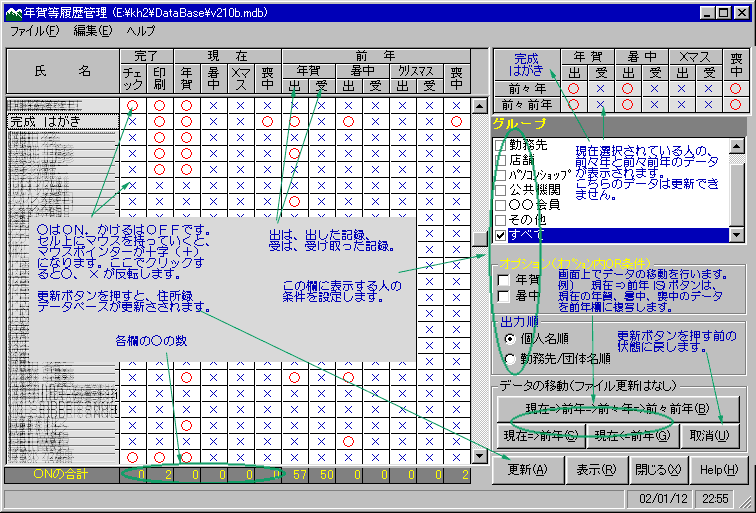Click the up arrow of the table scrollbar

(x=479, y=105)
